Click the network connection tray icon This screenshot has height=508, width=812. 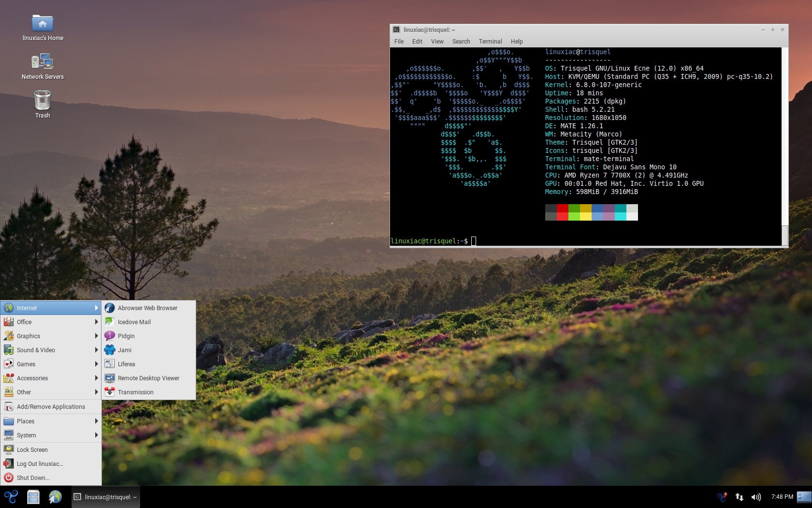pos(739,497)
